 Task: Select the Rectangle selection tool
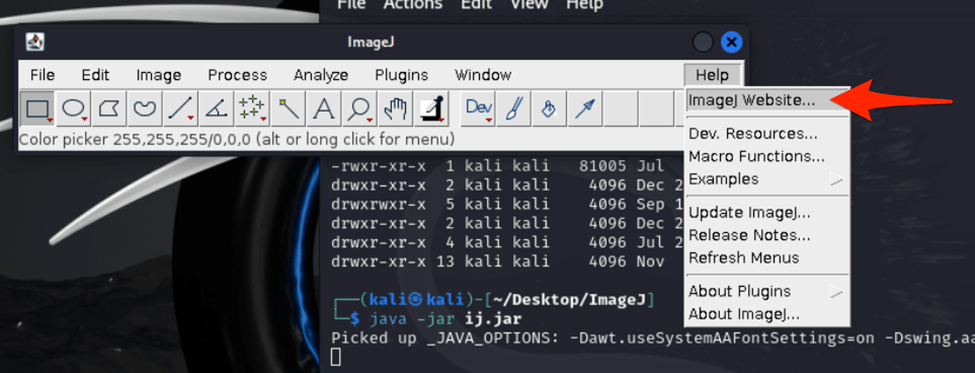pos(38,109)
